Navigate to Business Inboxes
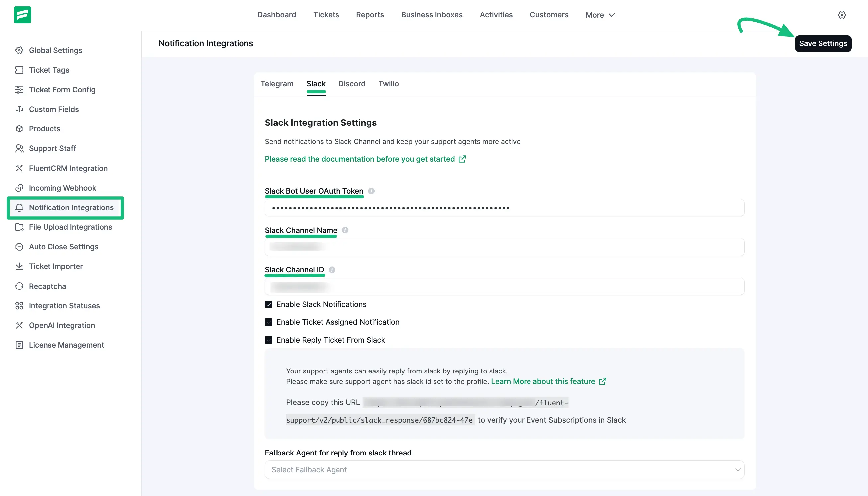This screenshot has width=868, height=496. click(x=432, y=15)
